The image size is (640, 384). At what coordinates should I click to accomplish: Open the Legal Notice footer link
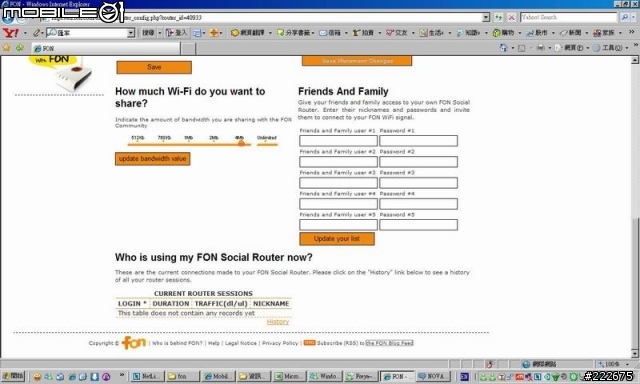pyautogui.click(x=241, y=343)
